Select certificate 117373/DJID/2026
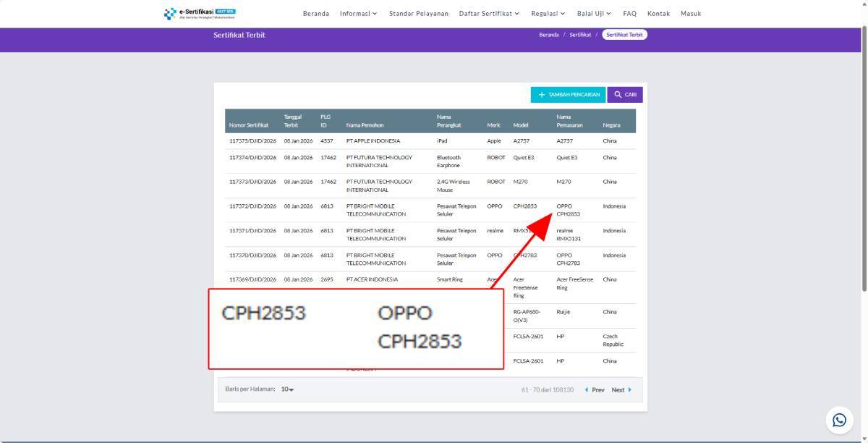Screen dimensions: 868x443 (252, 182)
